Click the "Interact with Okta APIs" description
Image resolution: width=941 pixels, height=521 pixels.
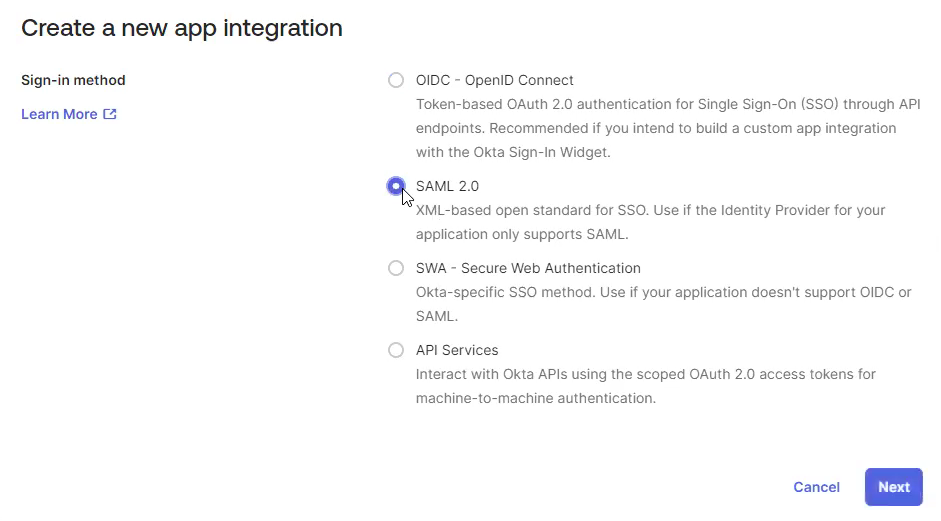click(645, 374)
